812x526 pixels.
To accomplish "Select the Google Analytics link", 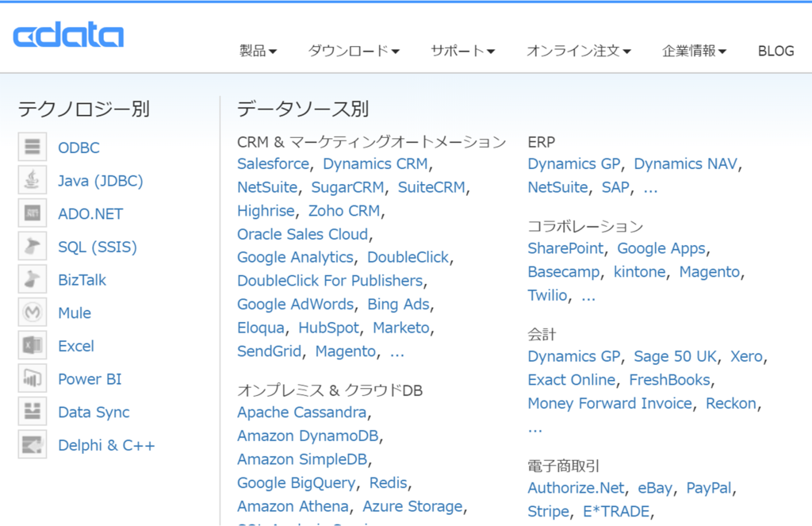I will [295, 258].
